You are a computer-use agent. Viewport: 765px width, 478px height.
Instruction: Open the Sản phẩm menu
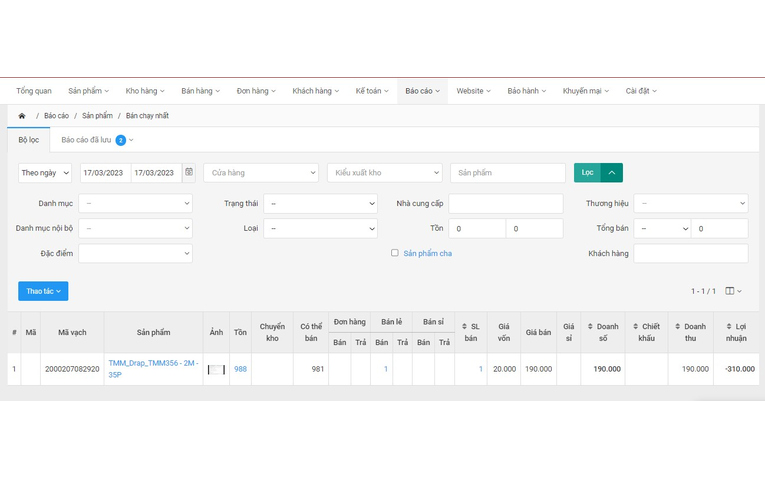tap(88, 91)
